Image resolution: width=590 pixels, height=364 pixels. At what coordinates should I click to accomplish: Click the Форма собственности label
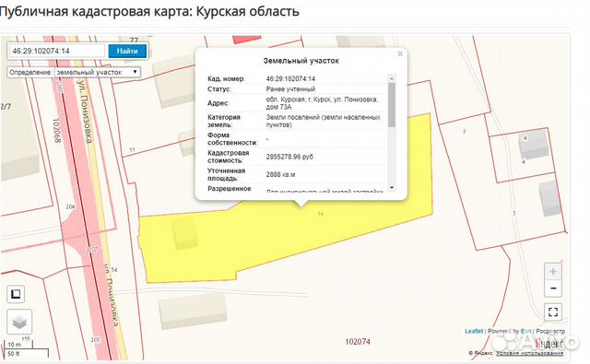coord(232,139)
